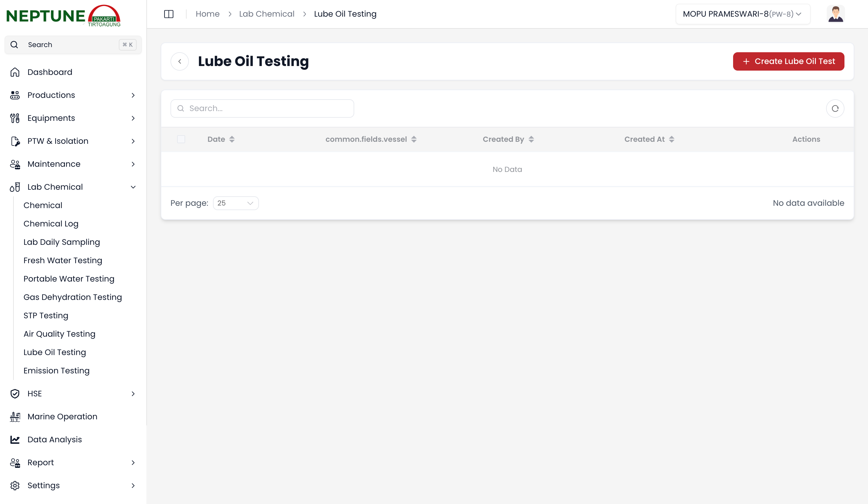This screenshot has height=504, width=868.
Task: Toggle the select-all checkbox in table header
Action: [x=181, y=139]
